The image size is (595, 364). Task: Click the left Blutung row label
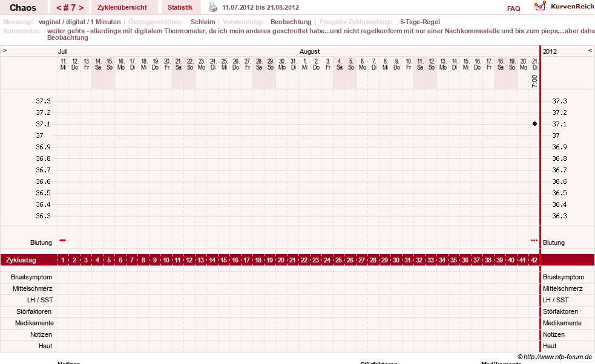point(41,242)
